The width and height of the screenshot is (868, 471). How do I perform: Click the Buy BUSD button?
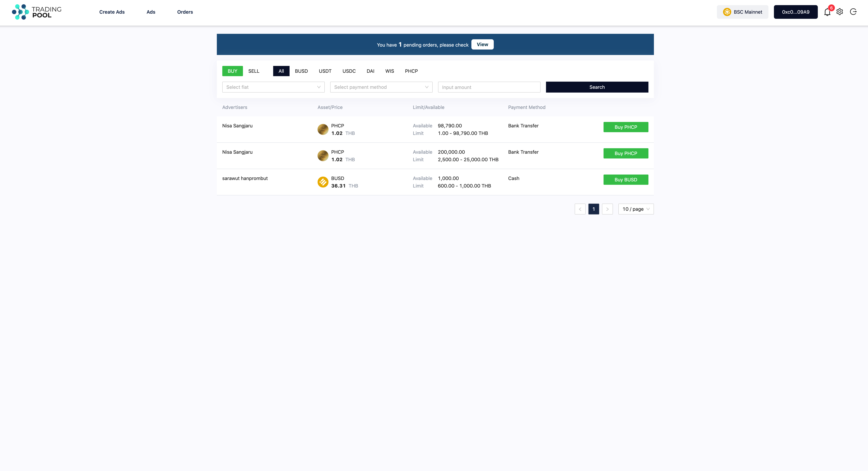625,180
